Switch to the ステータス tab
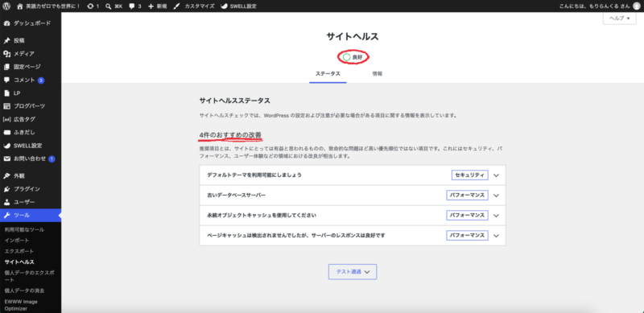644x313 pixels. pyautogui.click(x=328, y=74)
